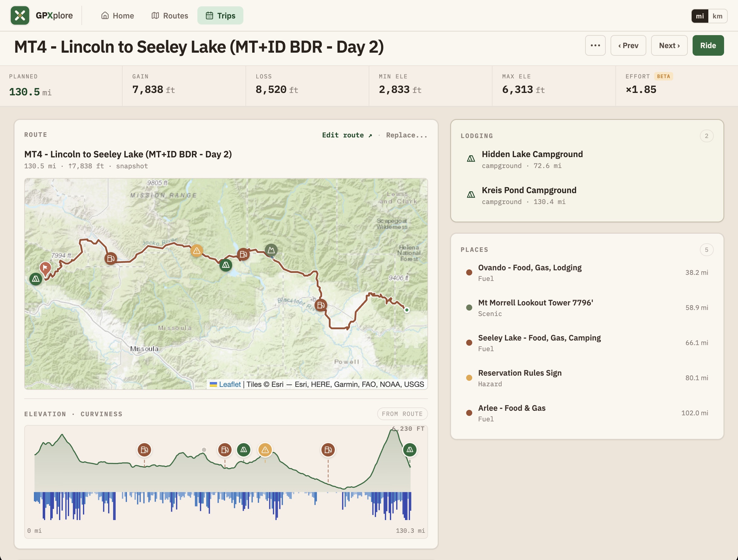This screenshot has height=560, width=738.
Task: Go to next day with Next
Action: pos(669,45)
